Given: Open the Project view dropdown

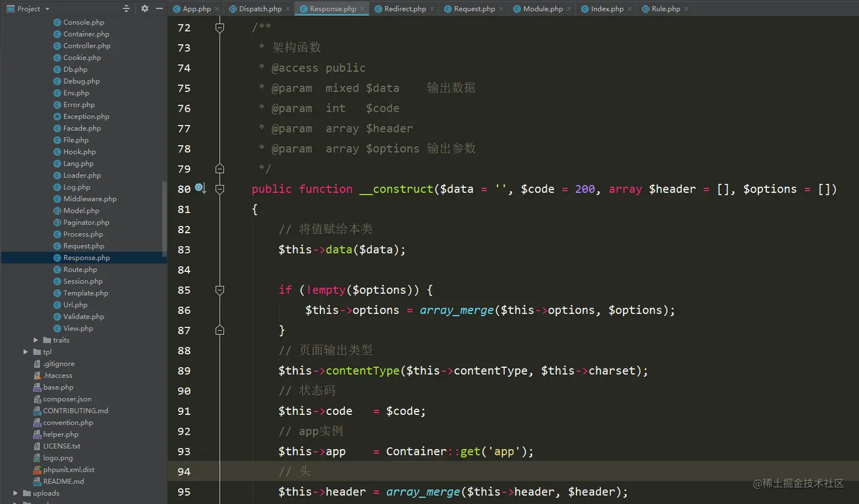Looking at the screenshot, I should [47, 9].
